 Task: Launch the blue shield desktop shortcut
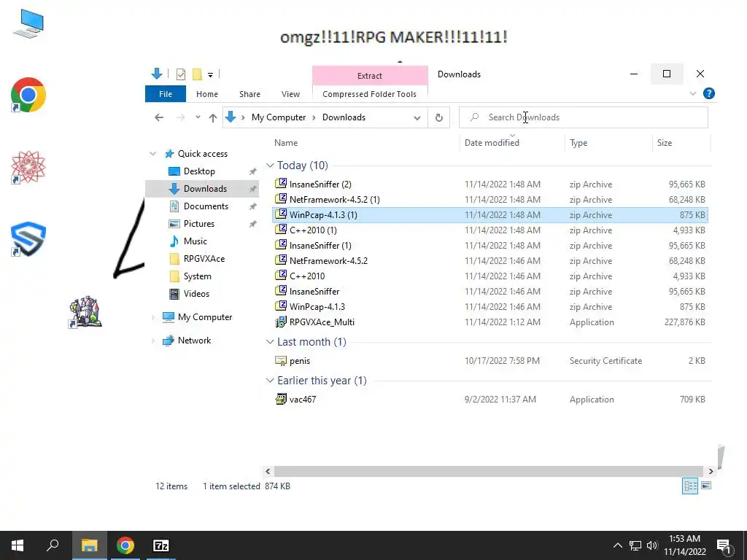pos(28,239)
